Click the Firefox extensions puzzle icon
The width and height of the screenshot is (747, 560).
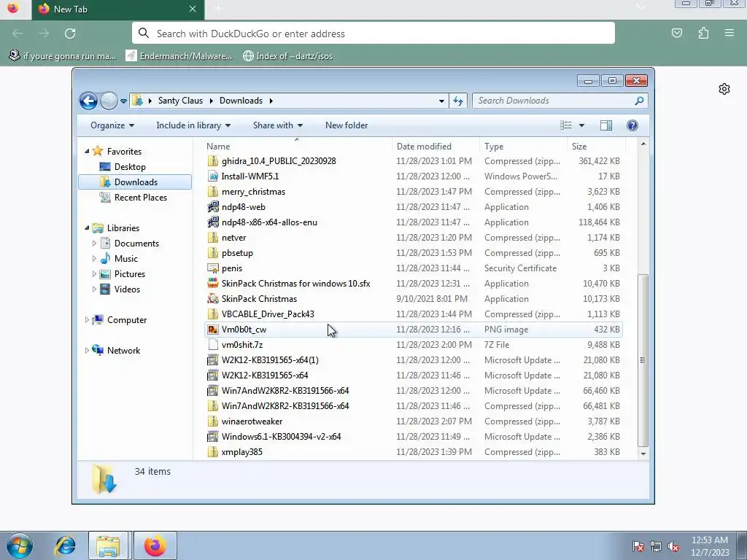pyautogui.click(x=703, y=33)
